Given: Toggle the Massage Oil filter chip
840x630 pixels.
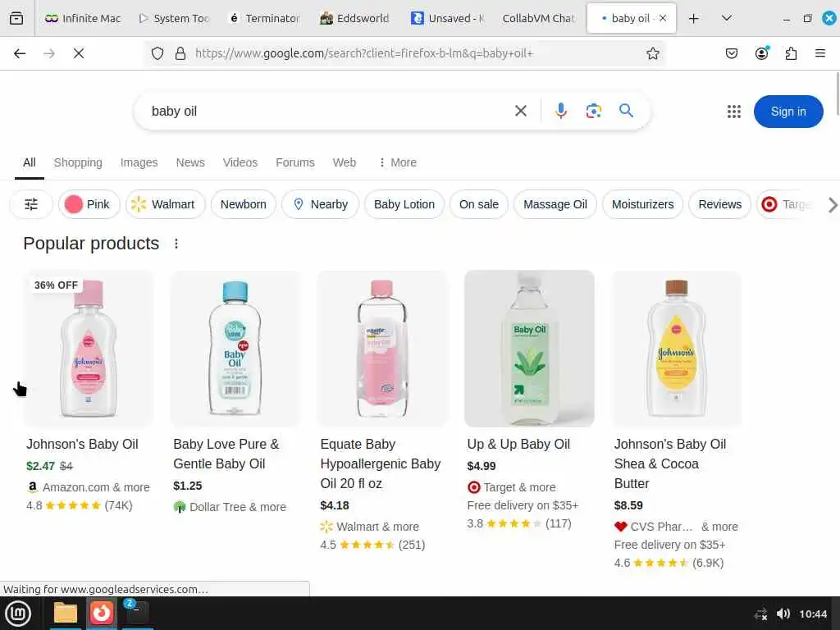Looking at the screenshot, I should tap(555, 204).
